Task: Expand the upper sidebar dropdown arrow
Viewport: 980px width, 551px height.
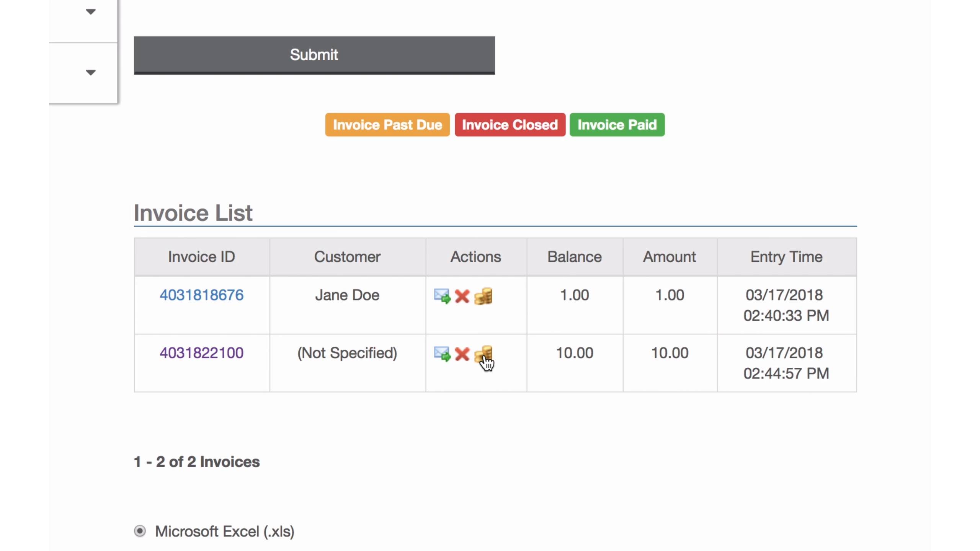Action: pyautogui.click(x=90, y=12)
